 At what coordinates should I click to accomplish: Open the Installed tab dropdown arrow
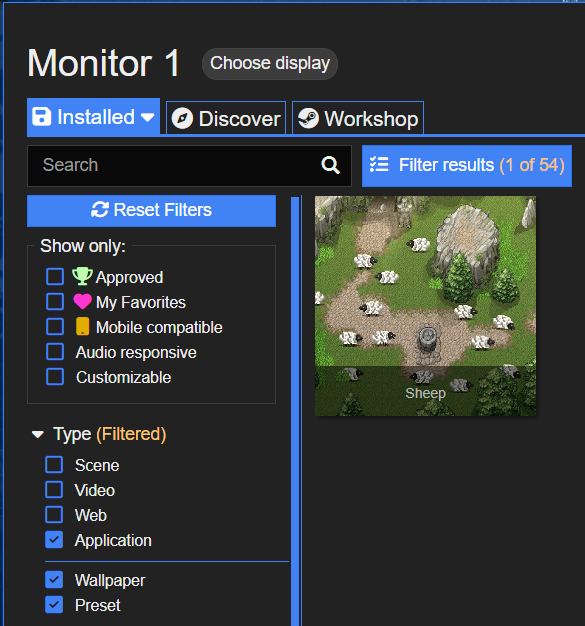point(147,117)
